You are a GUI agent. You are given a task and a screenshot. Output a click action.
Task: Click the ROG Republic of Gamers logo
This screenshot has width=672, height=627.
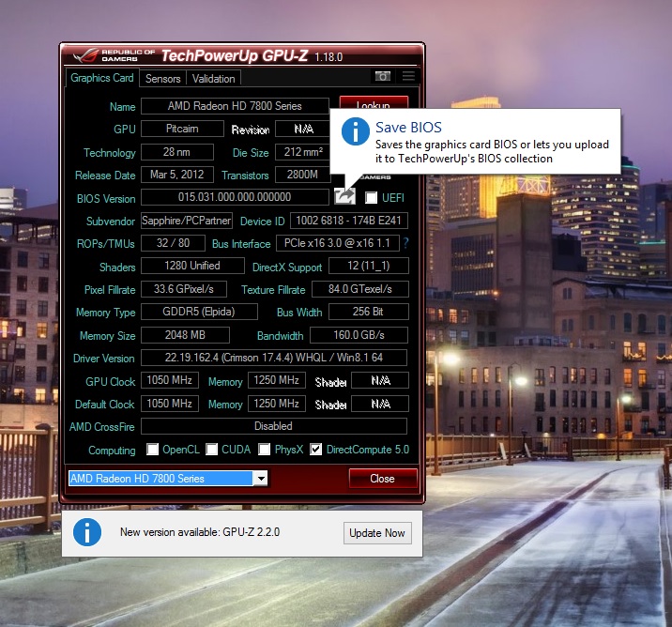point(114,55)
